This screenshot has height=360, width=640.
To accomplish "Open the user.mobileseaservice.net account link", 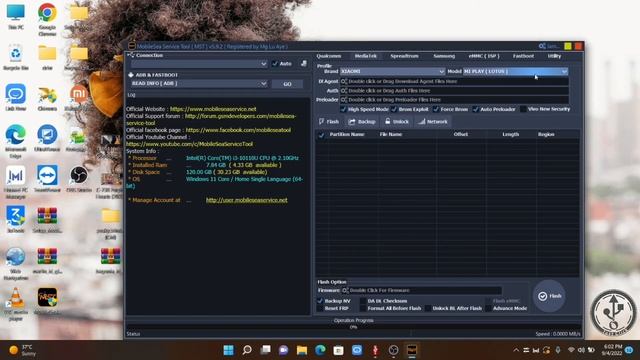I will [247, 200].
